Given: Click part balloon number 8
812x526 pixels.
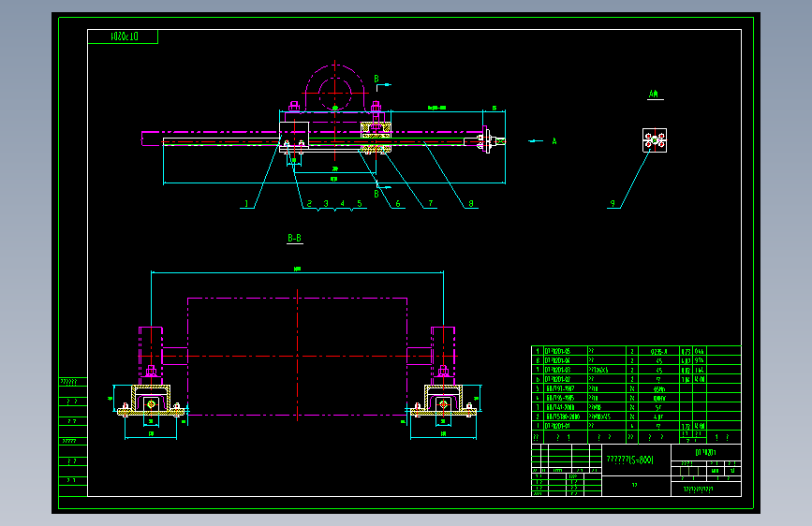Looking at the screenshot, I should tap(471, 203).
